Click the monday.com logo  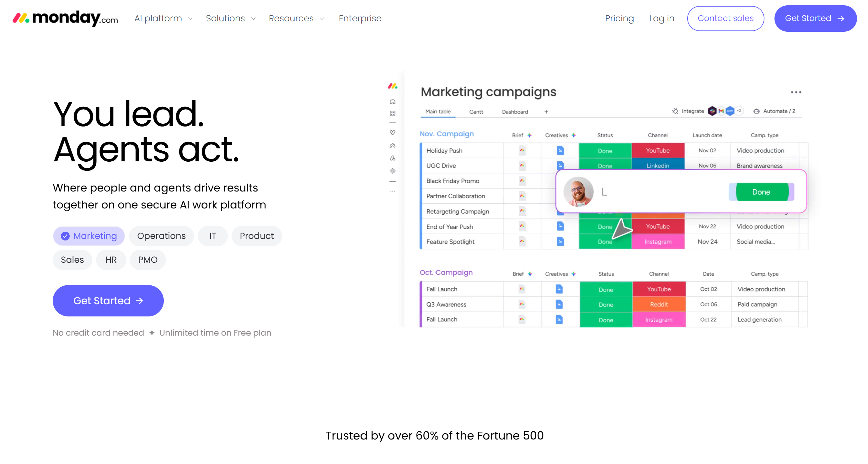click(65, 18)
